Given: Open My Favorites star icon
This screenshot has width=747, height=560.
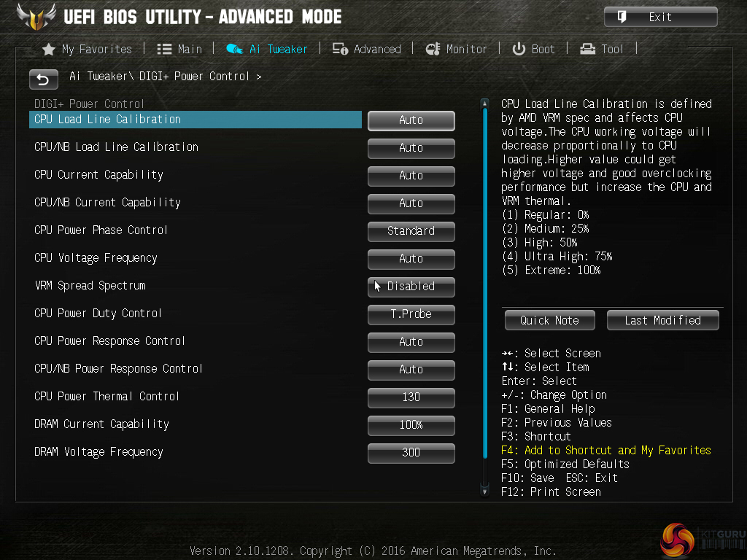Looking at the screenshot, I should (x=49, y=50).
